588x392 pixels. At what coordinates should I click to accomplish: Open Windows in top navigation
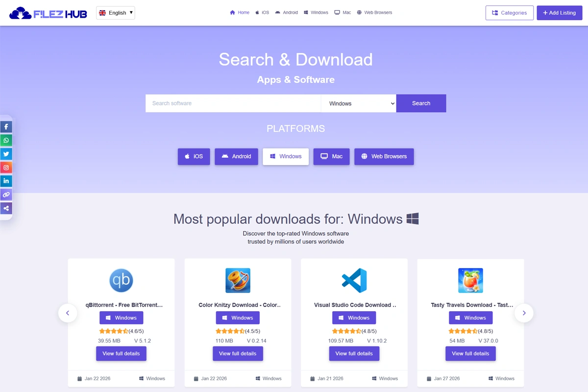click(316, 13)
